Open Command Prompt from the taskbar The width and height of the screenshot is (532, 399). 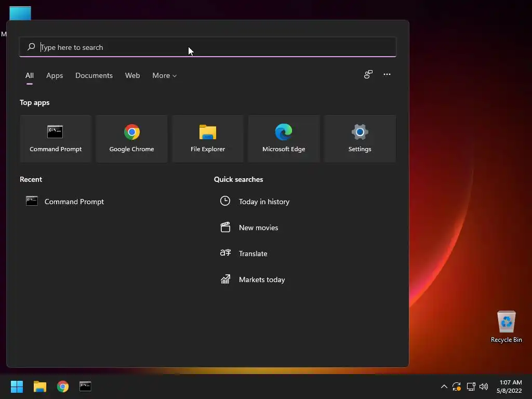[x=85, y=387]
